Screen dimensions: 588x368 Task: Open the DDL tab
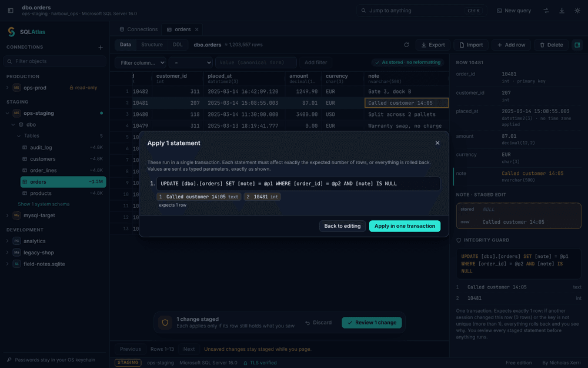tap(178, 45)
